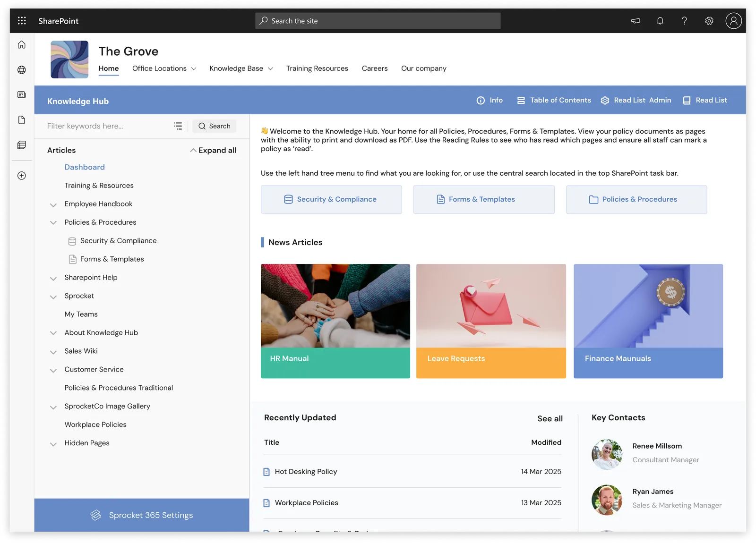The height and width of the screenshot is (543, 756).
Task: Expand the Sprocket tree node
Action: point(53,297)
